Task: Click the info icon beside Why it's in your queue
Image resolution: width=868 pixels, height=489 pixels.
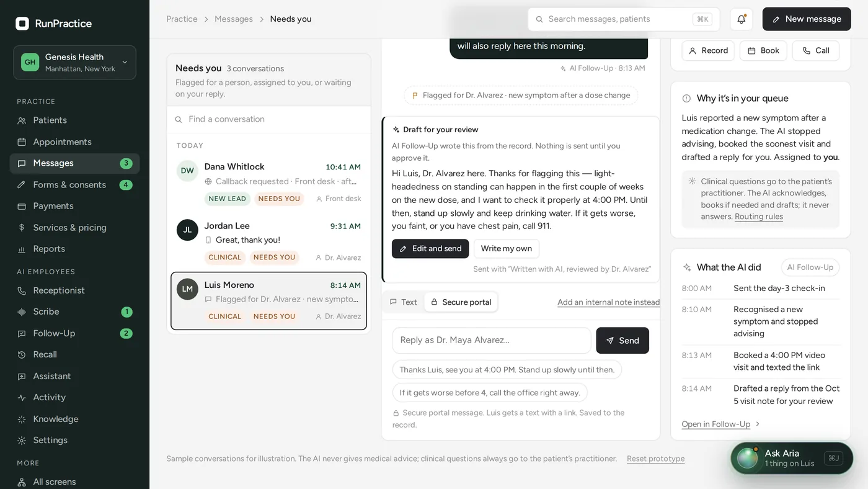Action: (686, 99)
